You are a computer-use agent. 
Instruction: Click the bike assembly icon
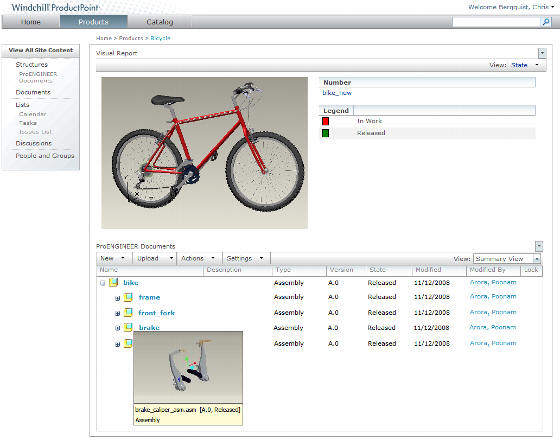(114, 283)
